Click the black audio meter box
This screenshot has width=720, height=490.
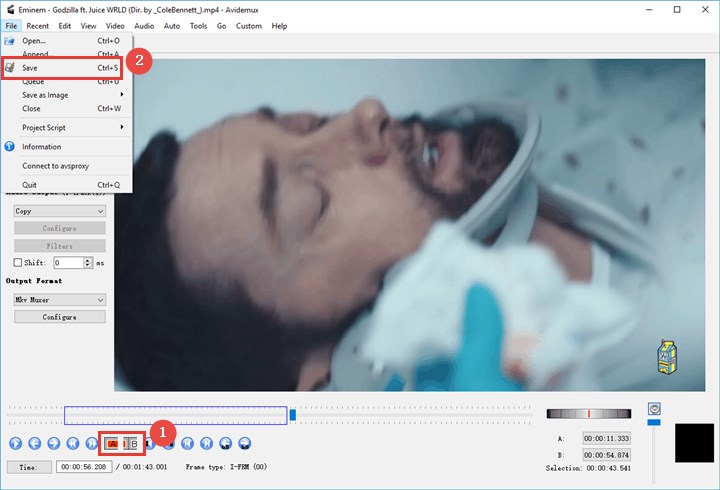694,443
